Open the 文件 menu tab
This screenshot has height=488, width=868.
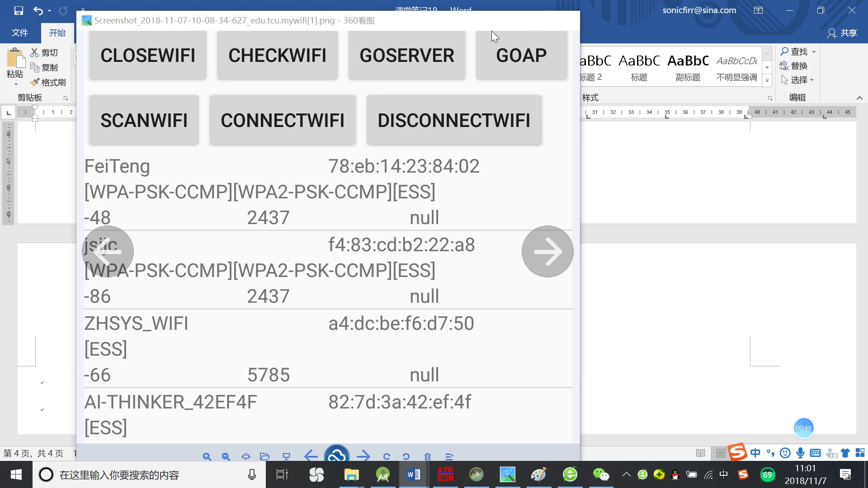(x=19, y=33)
